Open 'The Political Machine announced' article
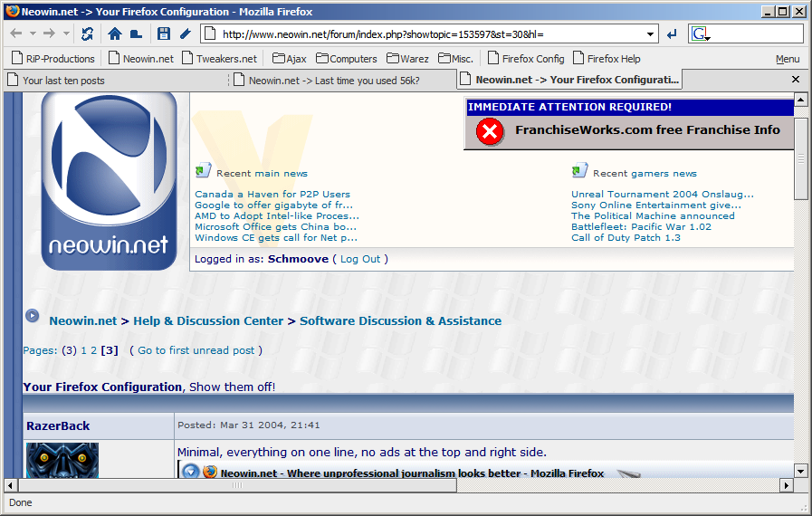This screenshot has height=516, width=812. [653, 216]
